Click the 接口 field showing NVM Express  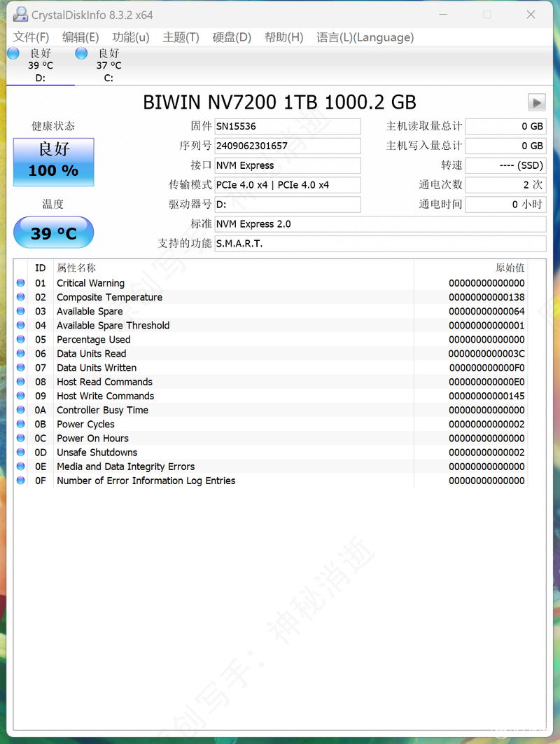tap(287, 165)
